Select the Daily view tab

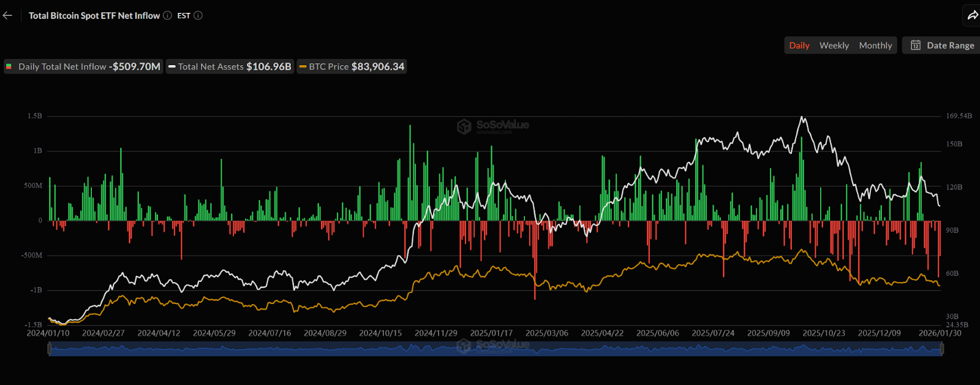[799, 45]
